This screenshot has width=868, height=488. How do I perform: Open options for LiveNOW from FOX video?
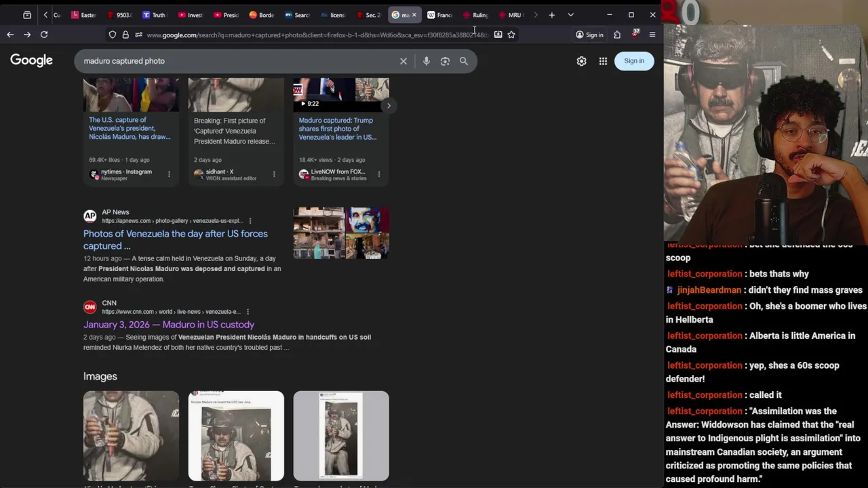pos(379,174)
